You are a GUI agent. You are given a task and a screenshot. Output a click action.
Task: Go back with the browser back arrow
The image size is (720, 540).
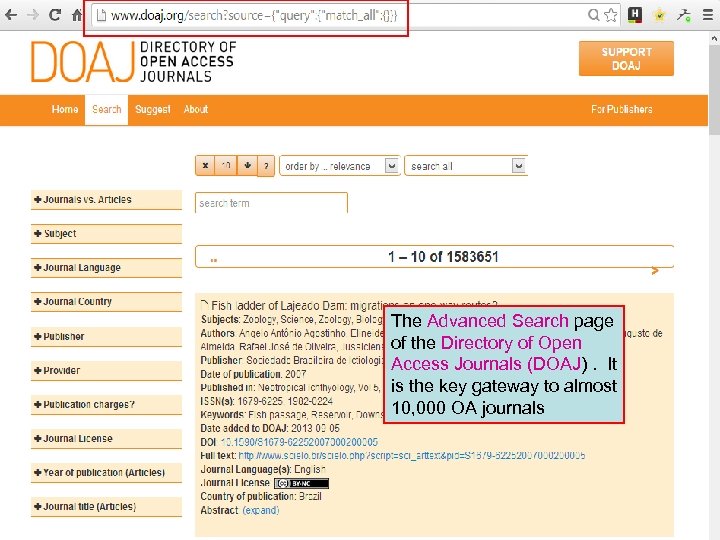point(11,15)
